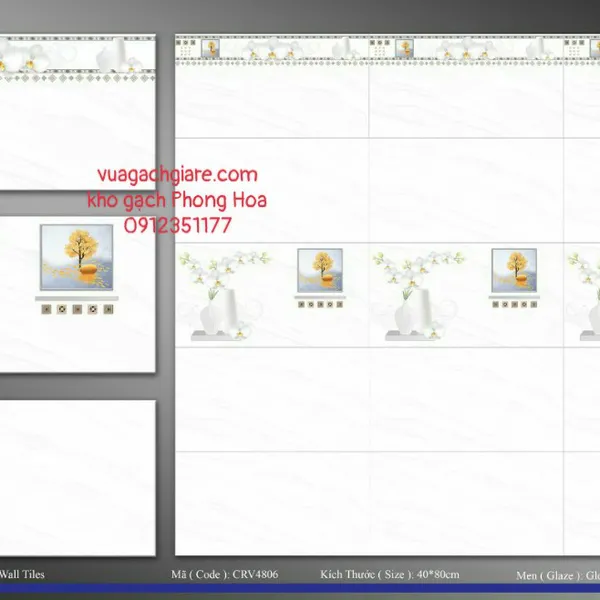Click small tree picture in middle of wall border
The height and width of the screenshot is (600, 600).
(x=404, y=48)
